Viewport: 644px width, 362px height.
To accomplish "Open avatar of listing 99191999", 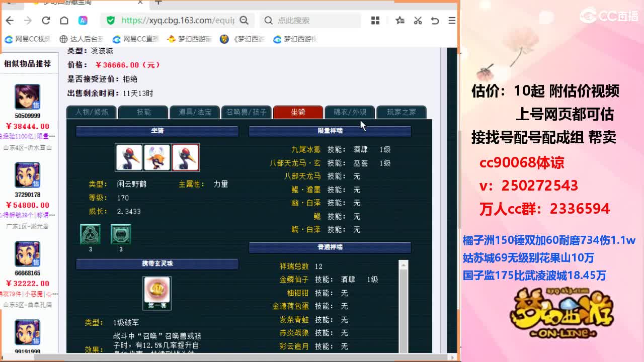I will pyautogui.click(x=27, y=332).
